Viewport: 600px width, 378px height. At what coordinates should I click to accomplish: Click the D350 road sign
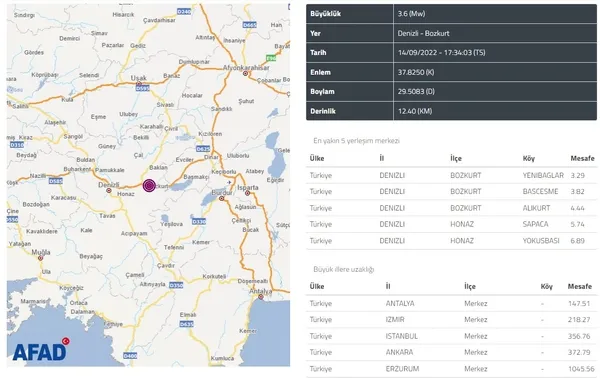pos(176,285)
